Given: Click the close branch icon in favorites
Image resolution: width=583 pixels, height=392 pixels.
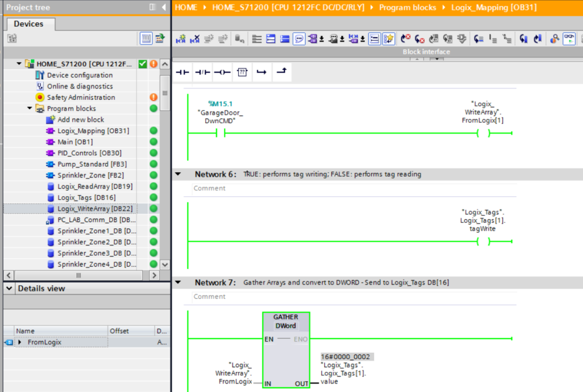Looking at the screenshot, I should (x=282, y=71).
